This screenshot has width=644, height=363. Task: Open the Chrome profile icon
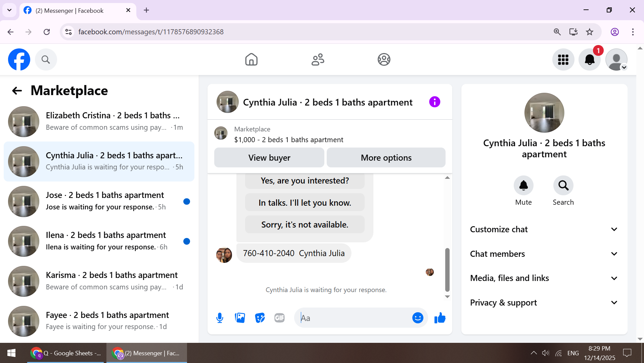(x=615, y=32)
